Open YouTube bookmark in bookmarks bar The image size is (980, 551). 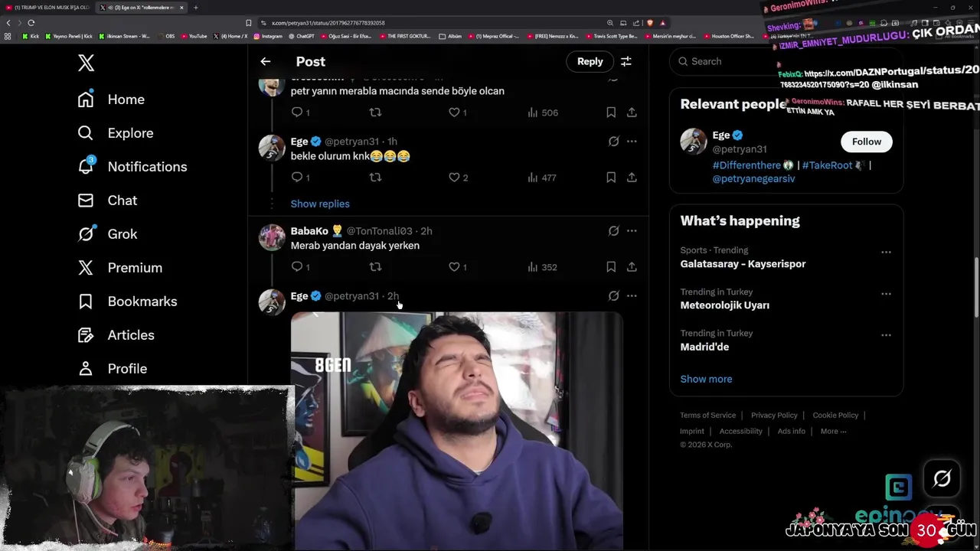tap(194, 36)
